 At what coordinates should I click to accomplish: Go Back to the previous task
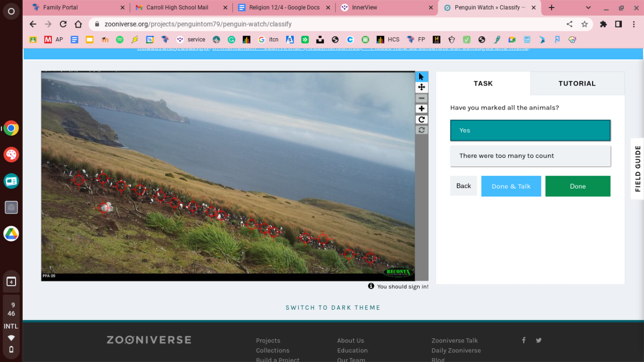[x=463, y=186]
